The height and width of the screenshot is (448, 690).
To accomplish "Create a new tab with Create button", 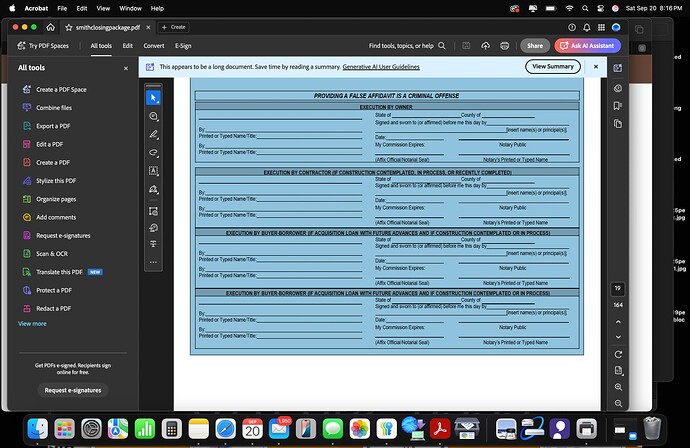I will pos(173,27).
